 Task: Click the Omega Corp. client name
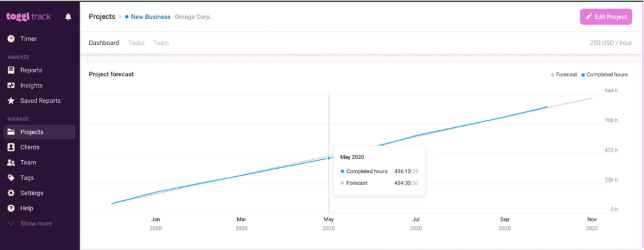pos(193,17)
